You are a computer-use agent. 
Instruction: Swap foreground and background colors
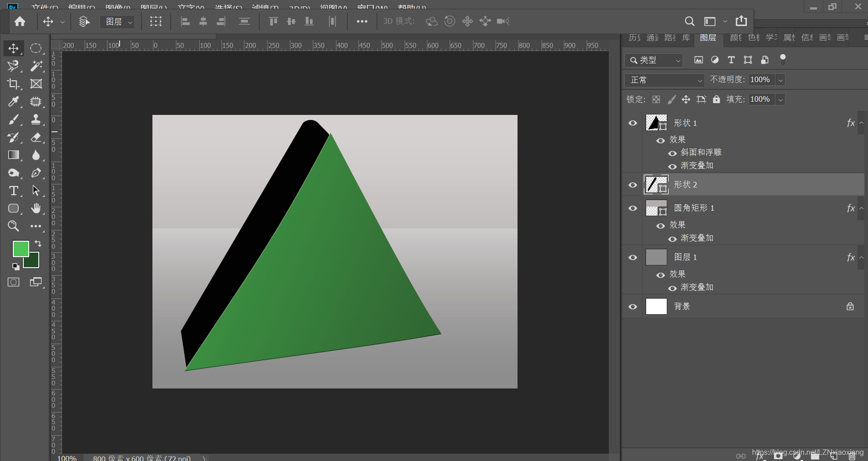(38, 243)
